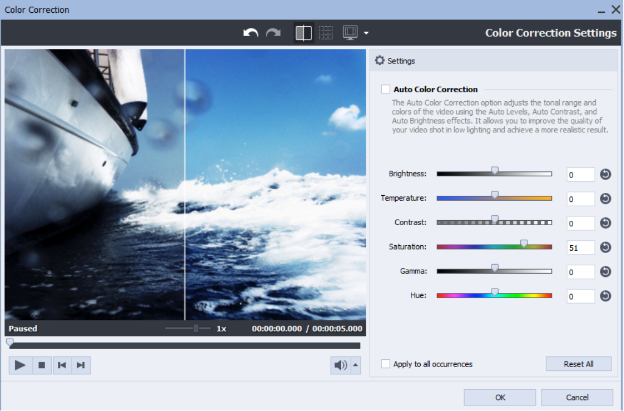
Task: Click the grid overlay icon
Action: coord(326,33)
